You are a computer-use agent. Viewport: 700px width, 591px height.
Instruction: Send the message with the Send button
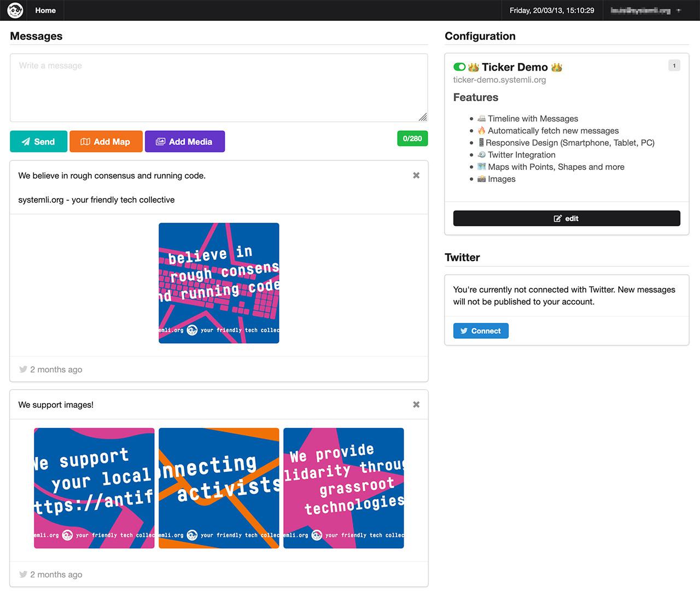pos(38,141)
